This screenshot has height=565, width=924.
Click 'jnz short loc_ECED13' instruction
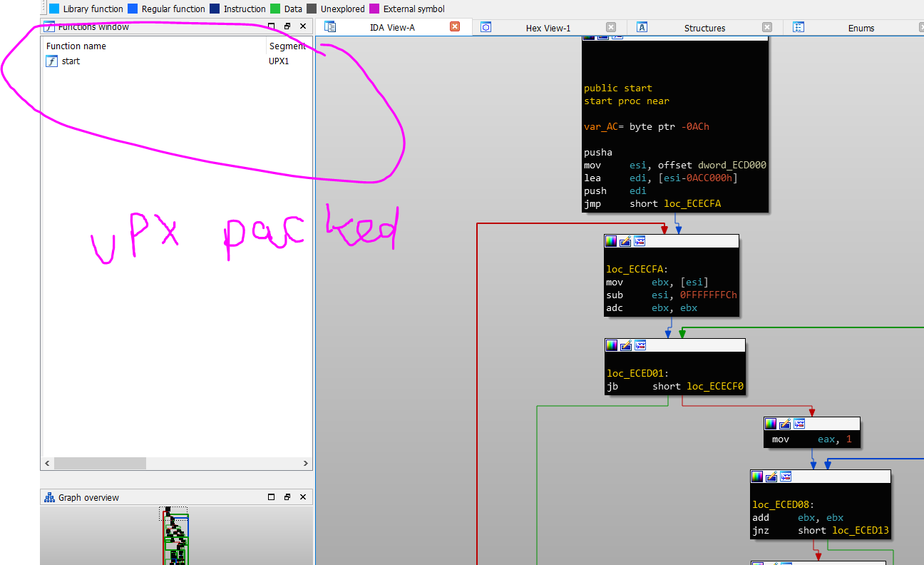coord(821,531)
